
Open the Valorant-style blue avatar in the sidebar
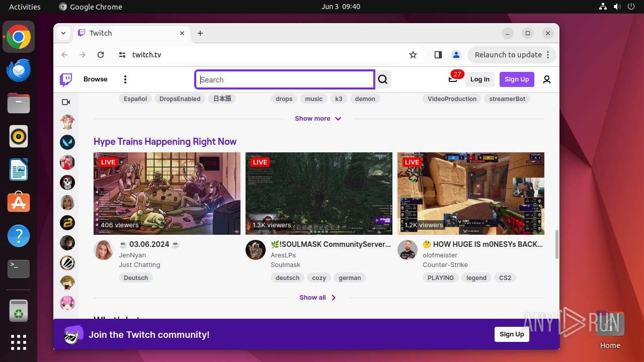(67, 142)
